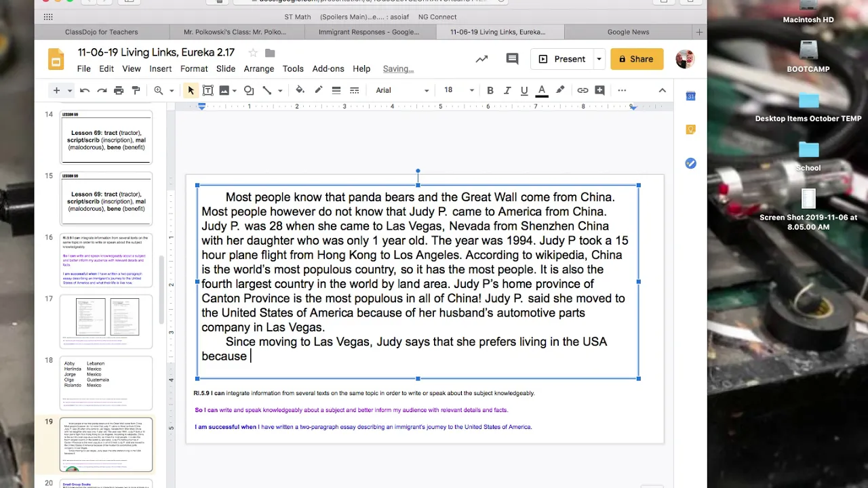
Task: Select the Line tool
Action: (267, 90)
